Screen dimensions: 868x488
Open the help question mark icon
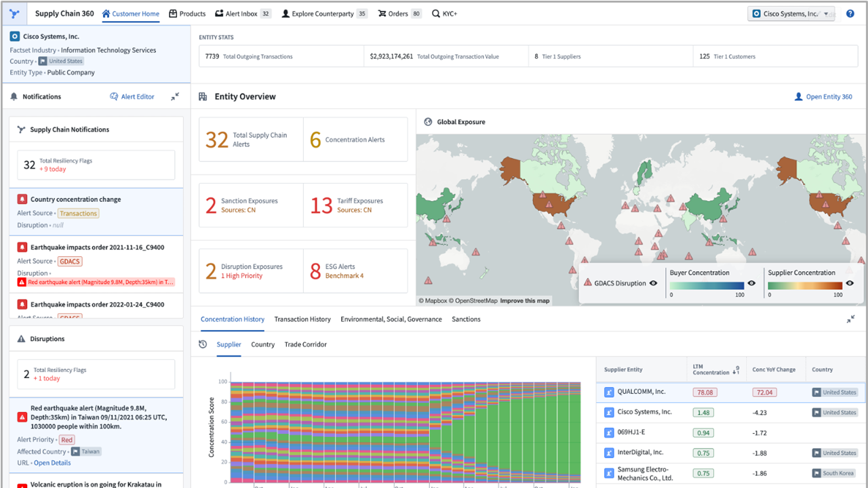pos(850,14)
